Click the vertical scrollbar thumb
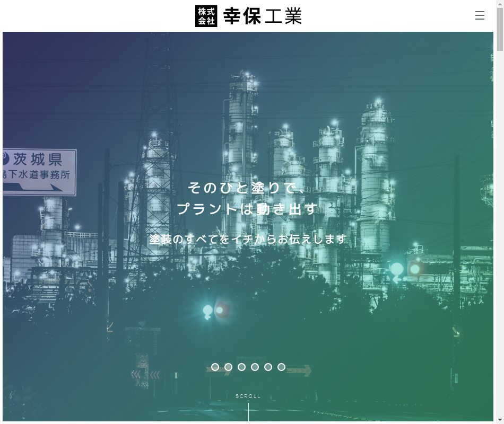504x424 pixels. coord(500,31)
